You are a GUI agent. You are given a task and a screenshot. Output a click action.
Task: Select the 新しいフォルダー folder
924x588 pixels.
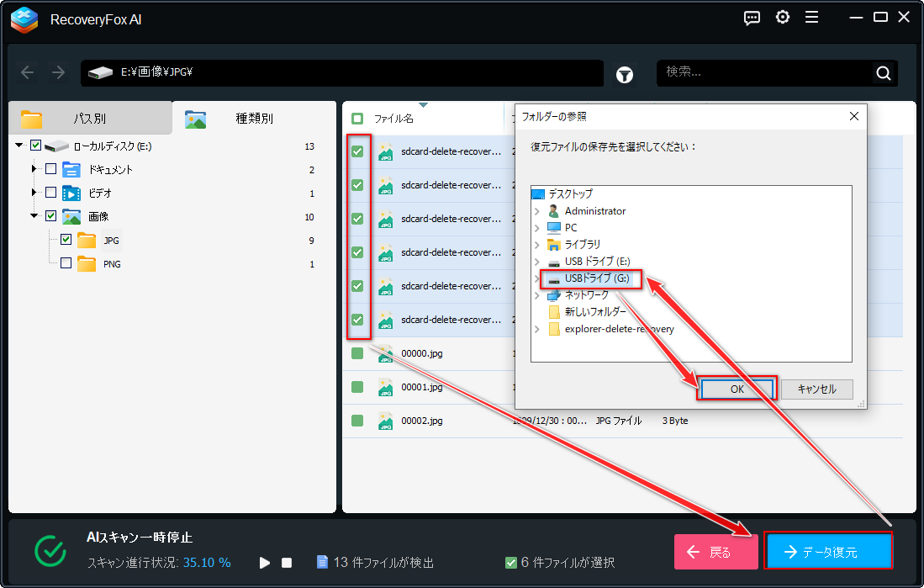pos(595,312)
